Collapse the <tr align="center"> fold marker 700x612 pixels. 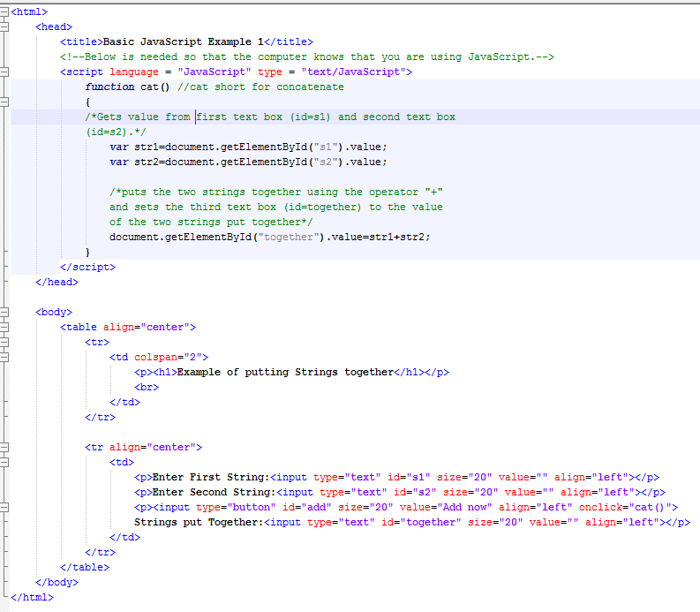(4, 447)
